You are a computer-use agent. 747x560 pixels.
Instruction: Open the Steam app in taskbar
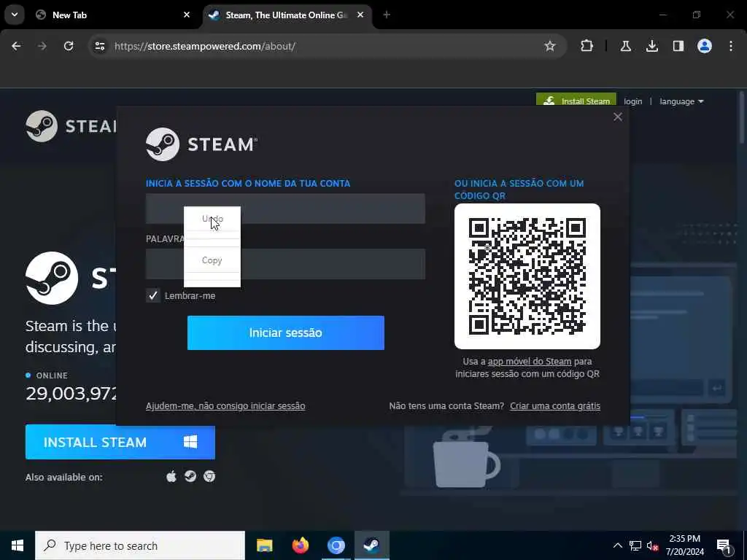tap(371, 545)
